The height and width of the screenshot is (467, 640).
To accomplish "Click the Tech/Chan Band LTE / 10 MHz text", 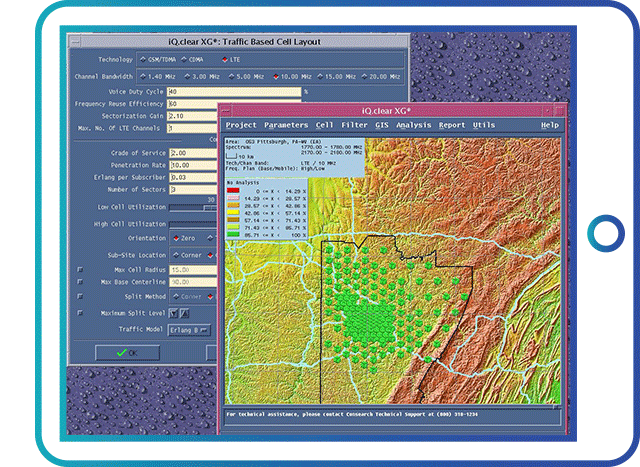I will pos(281,163).
